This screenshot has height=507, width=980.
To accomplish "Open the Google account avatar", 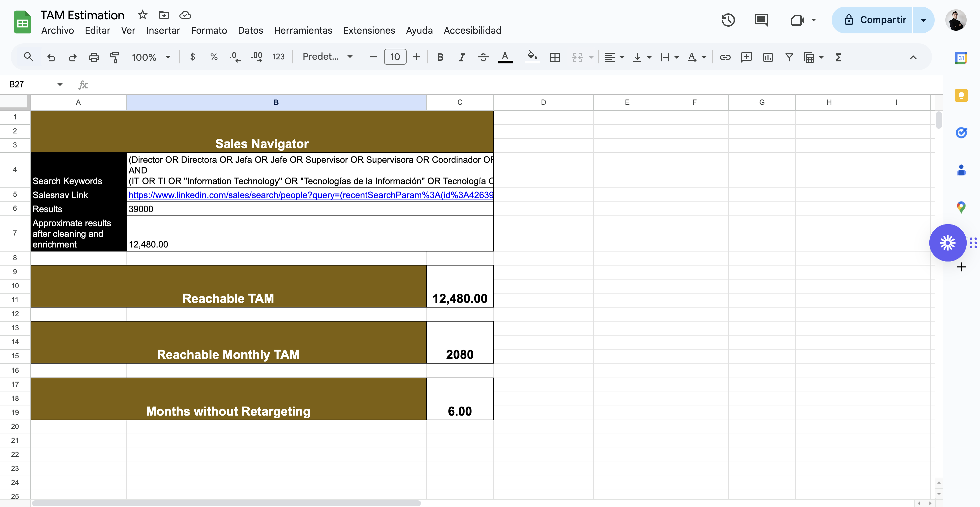I will 956,20.
